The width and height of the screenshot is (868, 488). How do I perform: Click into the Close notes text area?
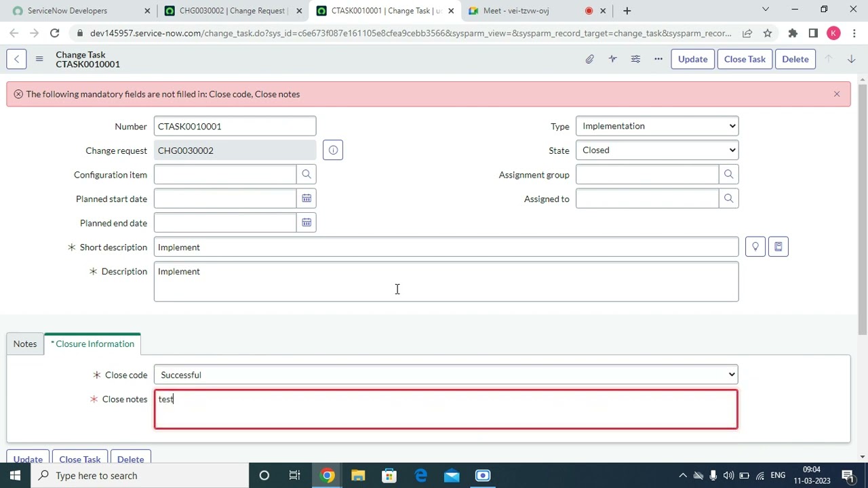446,409
